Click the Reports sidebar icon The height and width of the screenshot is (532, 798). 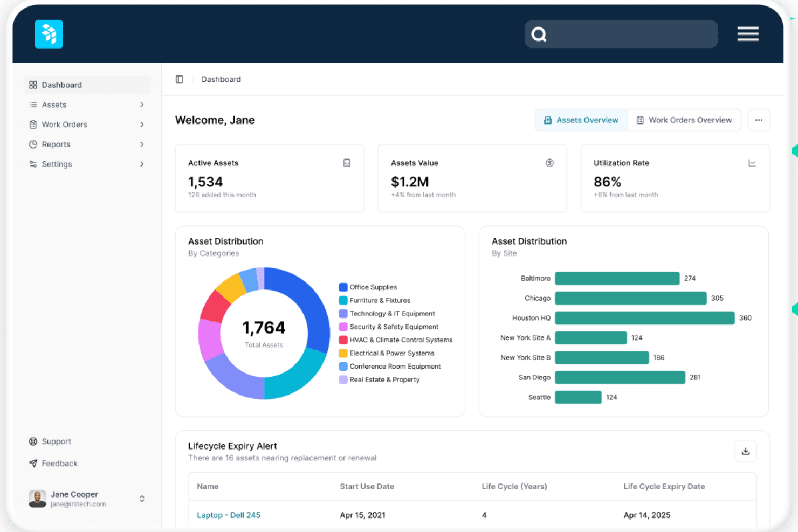point(33,144)
